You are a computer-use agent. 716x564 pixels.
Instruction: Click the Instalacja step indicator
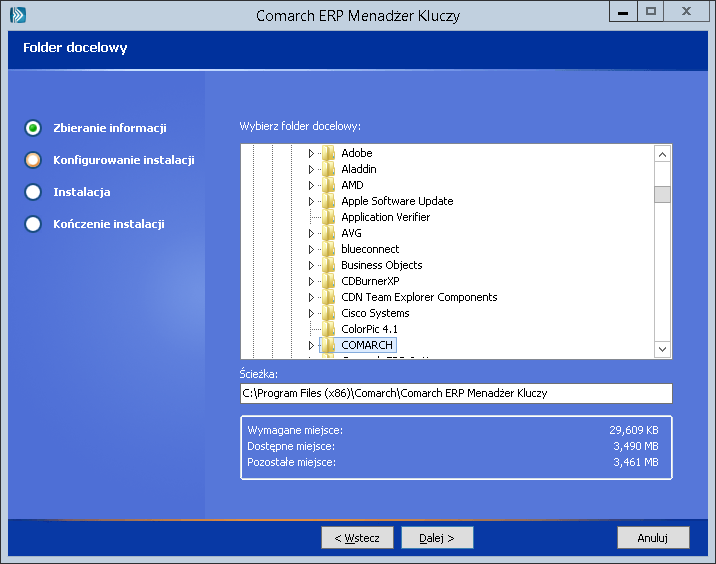pos(33,192)
